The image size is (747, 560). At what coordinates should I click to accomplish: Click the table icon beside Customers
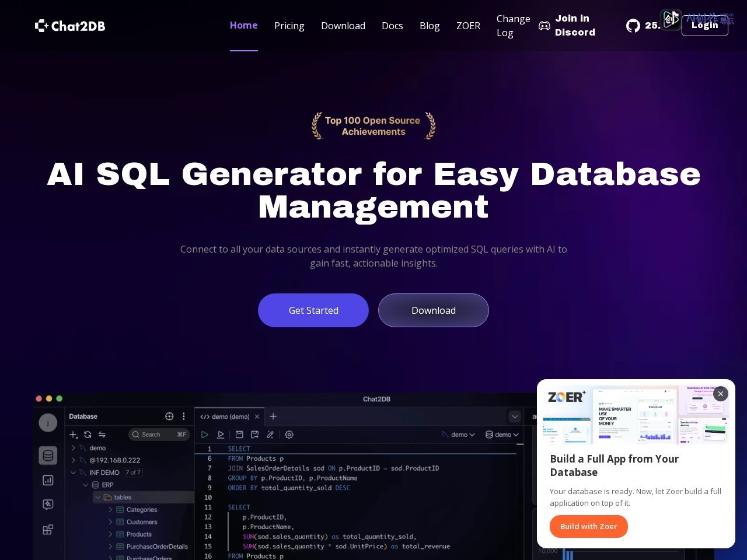coord(120,522)
